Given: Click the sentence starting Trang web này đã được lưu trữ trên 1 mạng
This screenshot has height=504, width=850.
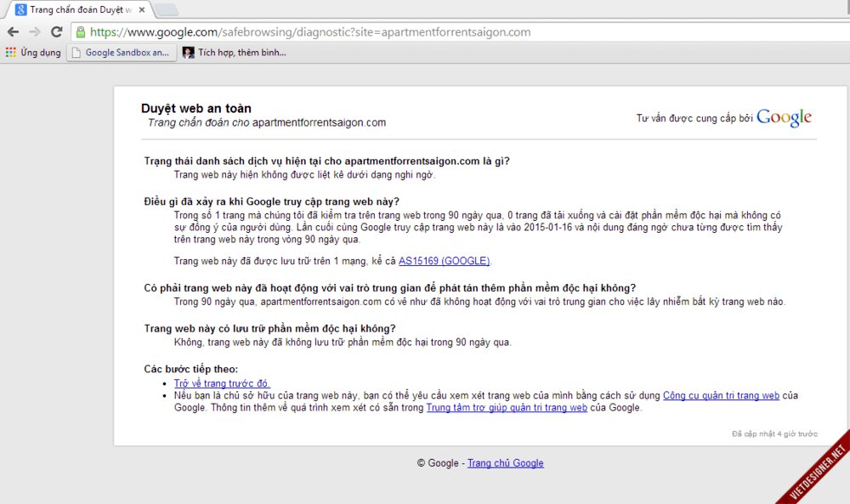Looking at the screenshot, I should click(333, 261).
